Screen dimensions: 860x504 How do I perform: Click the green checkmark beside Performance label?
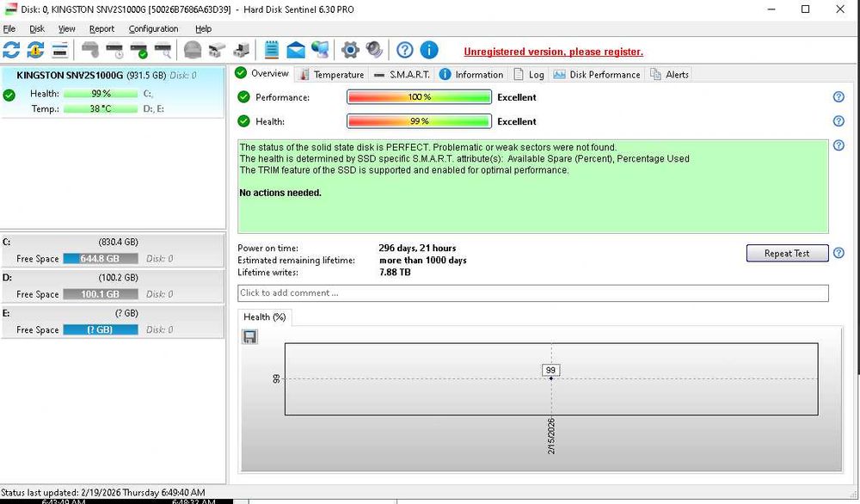[x=243, y=97]
